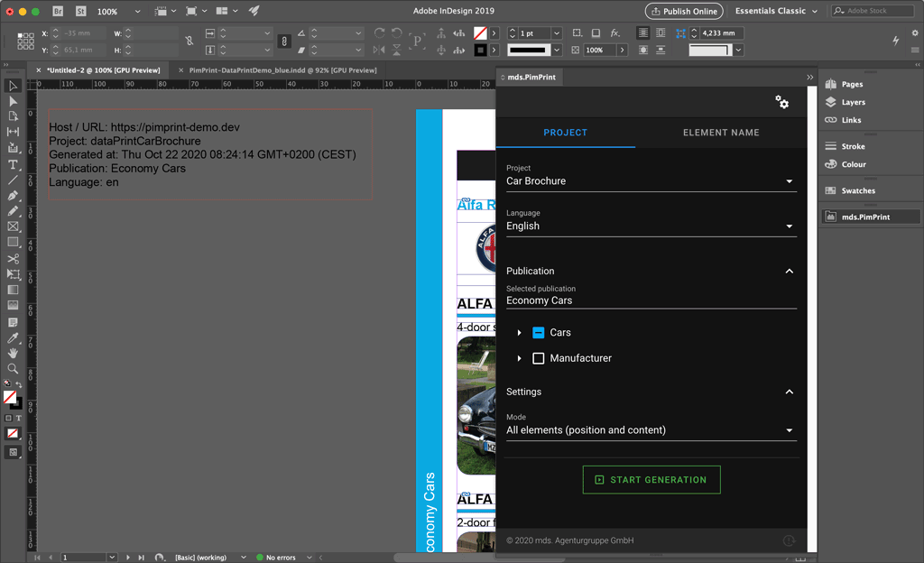Swap fill and stroke arrows
The width and height of the screenshot is (924, 563).
tap(18, 384)
